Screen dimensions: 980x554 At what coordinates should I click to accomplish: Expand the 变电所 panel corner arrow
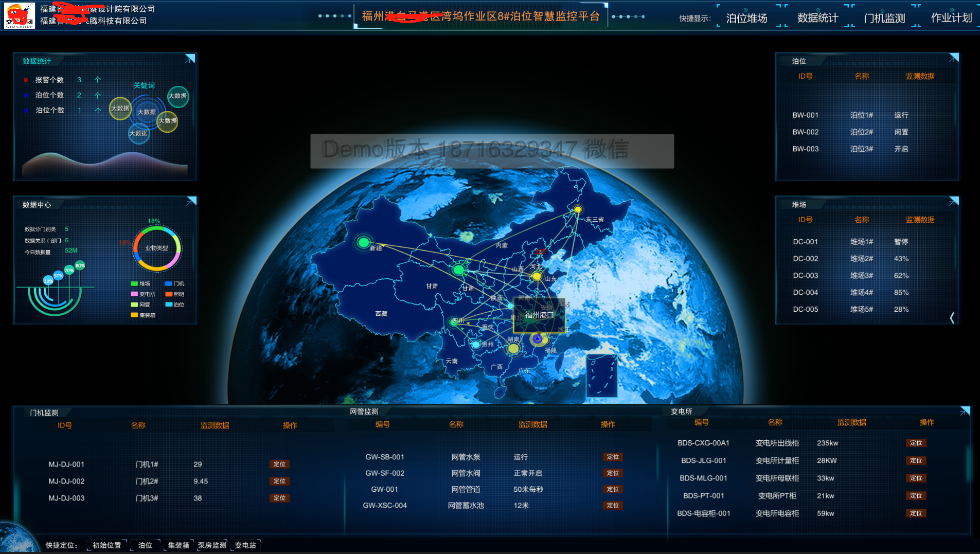pyautogui.click(x=965, y=411)
